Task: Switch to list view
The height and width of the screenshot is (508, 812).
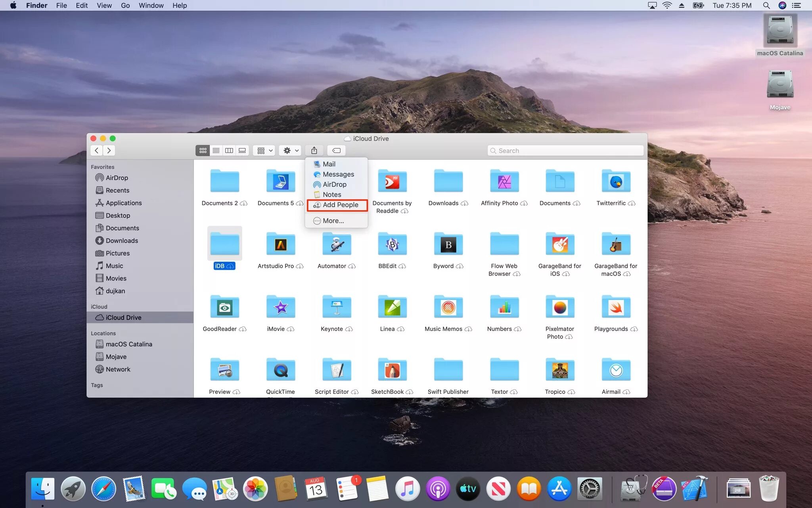Action: point(216,150)
